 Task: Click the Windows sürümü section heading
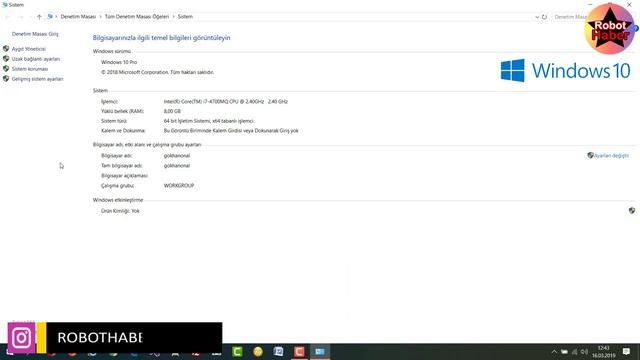[x=112, y=51]
